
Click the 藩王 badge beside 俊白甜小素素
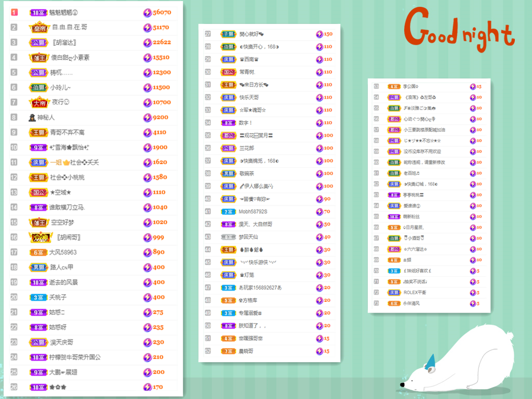pos(39,58)
